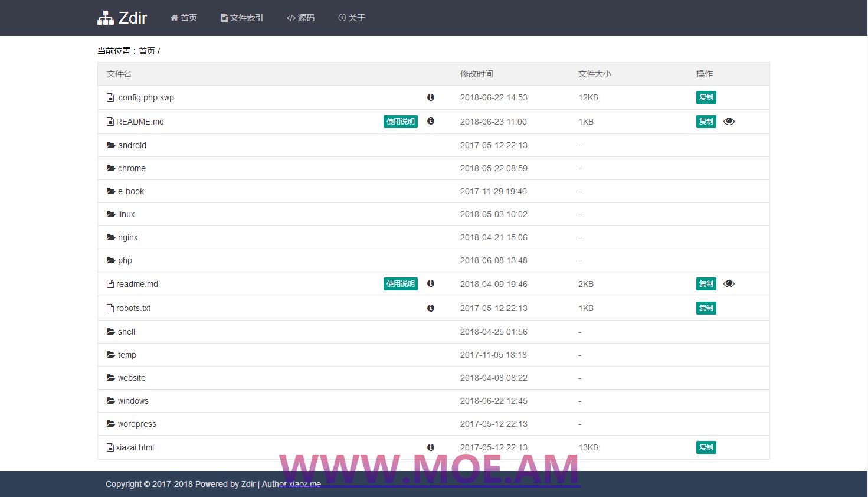Click the 使用说明 badge on README.md

point(401,122)
